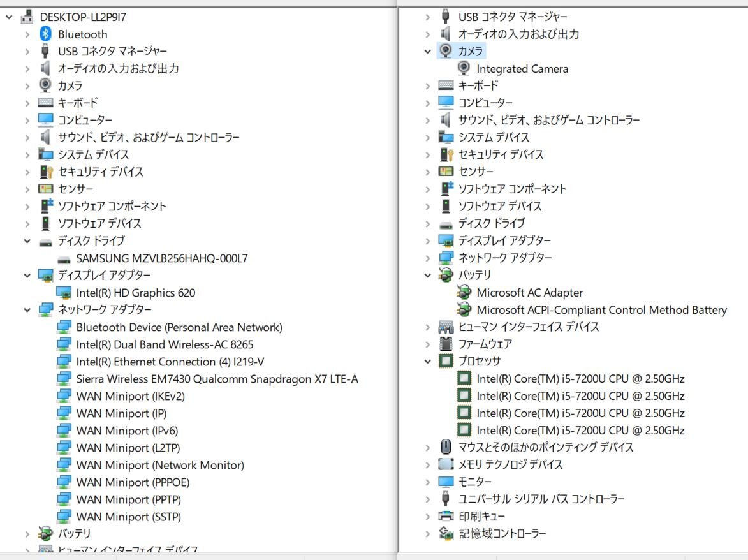Expand ネットワーク アダプター in right pane
The height and width of the screenshot is (560, 748).
tap(427, 258)
